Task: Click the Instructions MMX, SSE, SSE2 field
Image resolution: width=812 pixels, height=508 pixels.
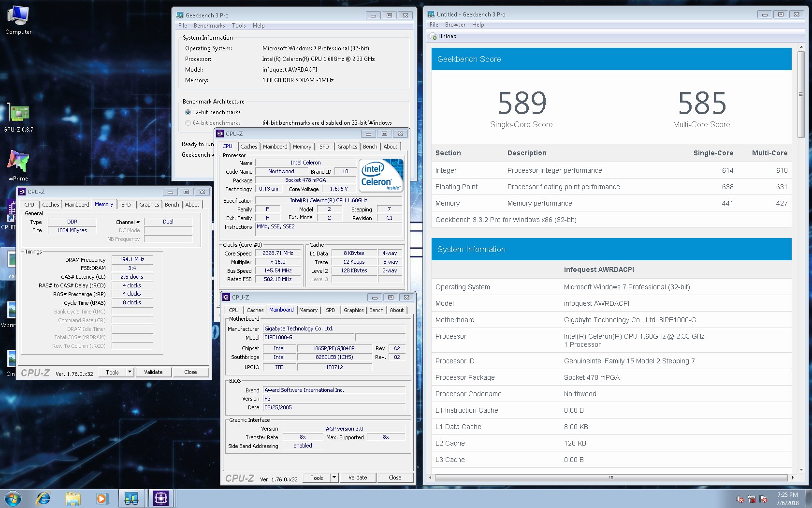Action: (329, 229)
